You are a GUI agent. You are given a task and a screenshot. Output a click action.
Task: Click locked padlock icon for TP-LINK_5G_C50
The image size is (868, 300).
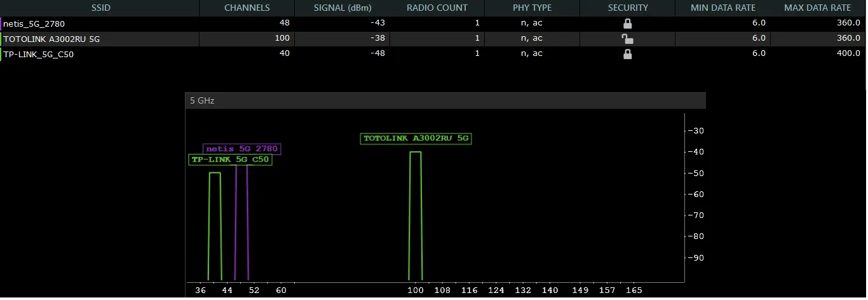(628, 54)
